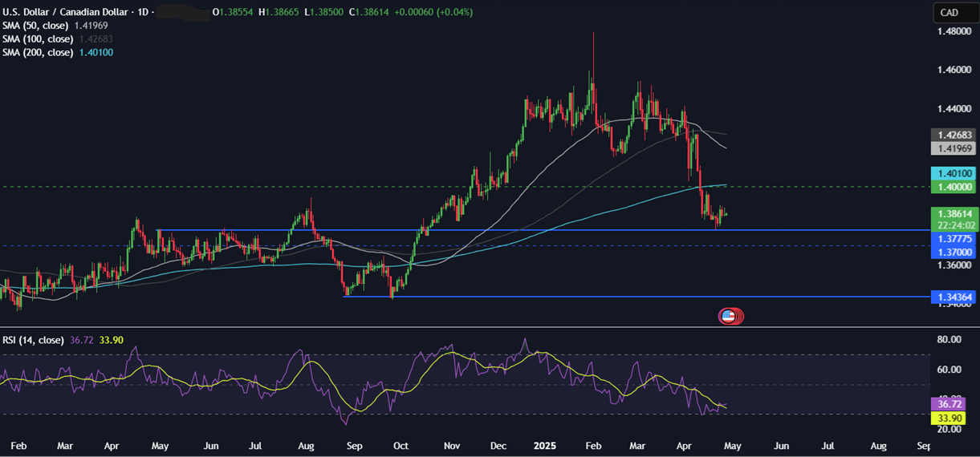The image size is (980, 457).
Task: Click the Oct label on time axis
Action: click(x=401, y=445)
